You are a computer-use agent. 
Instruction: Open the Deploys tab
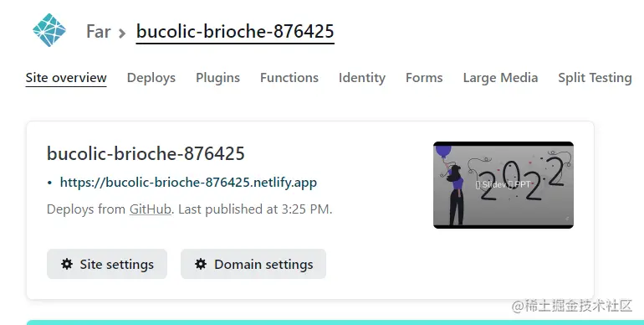click(x=151, y=78)
